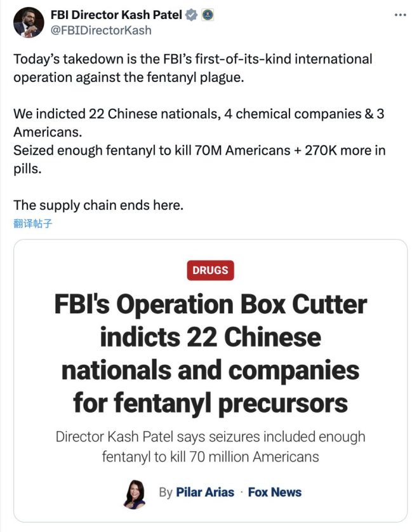Click sentence starting "Seized enough fentanyl"

coord(199,160)
